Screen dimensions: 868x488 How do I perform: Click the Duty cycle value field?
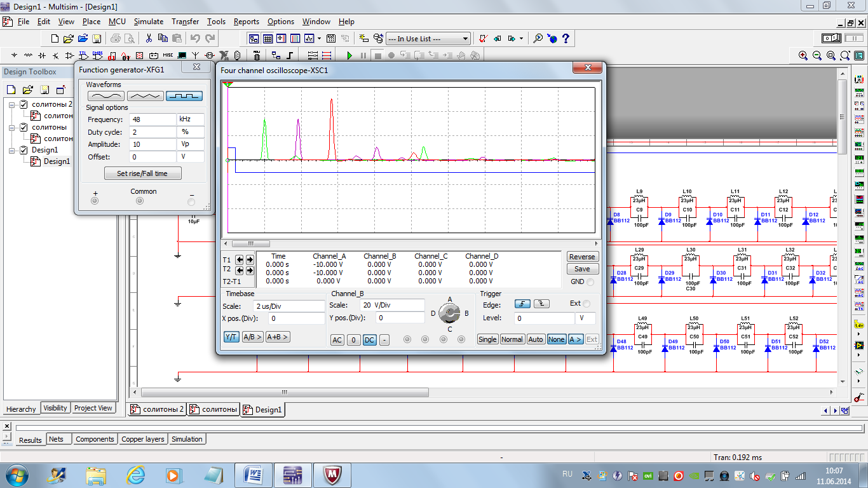[x=153, y=132]
